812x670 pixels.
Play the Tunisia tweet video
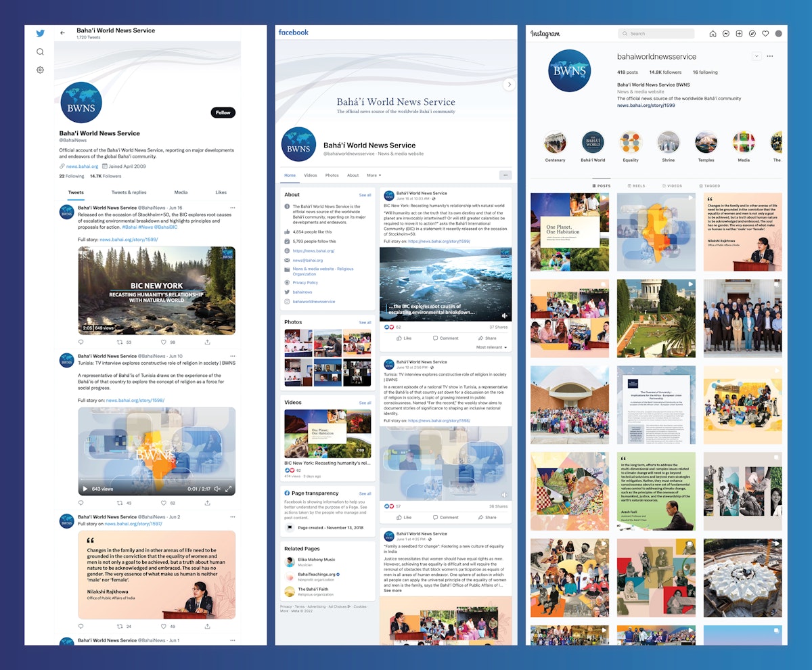[x=85, y=489]
